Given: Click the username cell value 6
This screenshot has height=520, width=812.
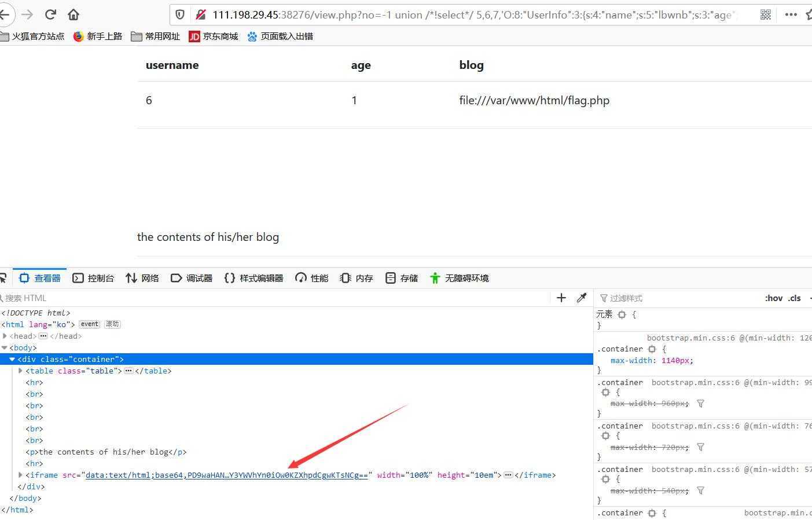Looking at the screenshot, I should [x=149, y=100].
